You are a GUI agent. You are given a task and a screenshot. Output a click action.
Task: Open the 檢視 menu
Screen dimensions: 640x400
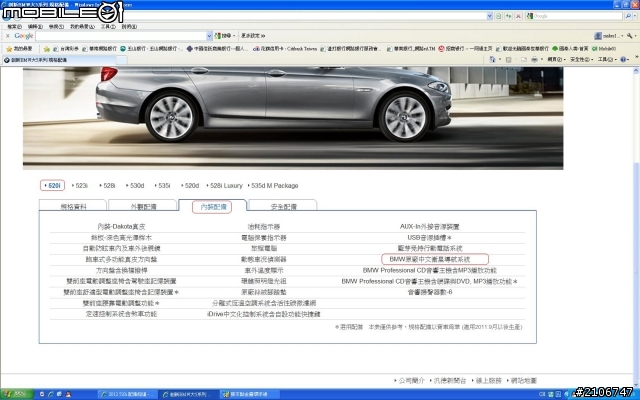[x=56, y=27]
